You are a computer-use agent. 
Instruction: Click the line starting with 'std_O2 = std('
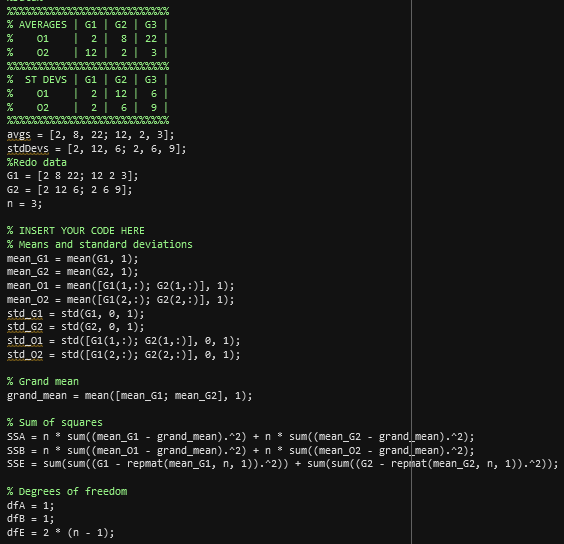coord(124,355)
